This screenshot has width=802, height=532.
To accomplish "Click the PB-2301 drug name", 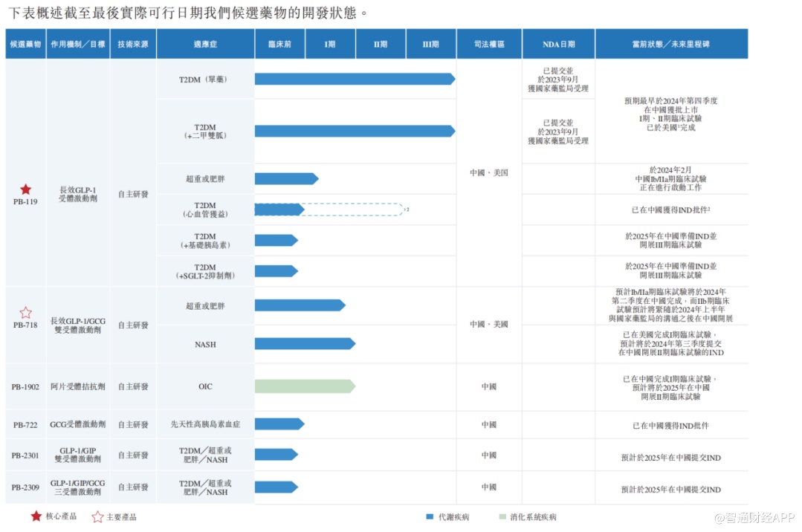I will pos(25,455).
